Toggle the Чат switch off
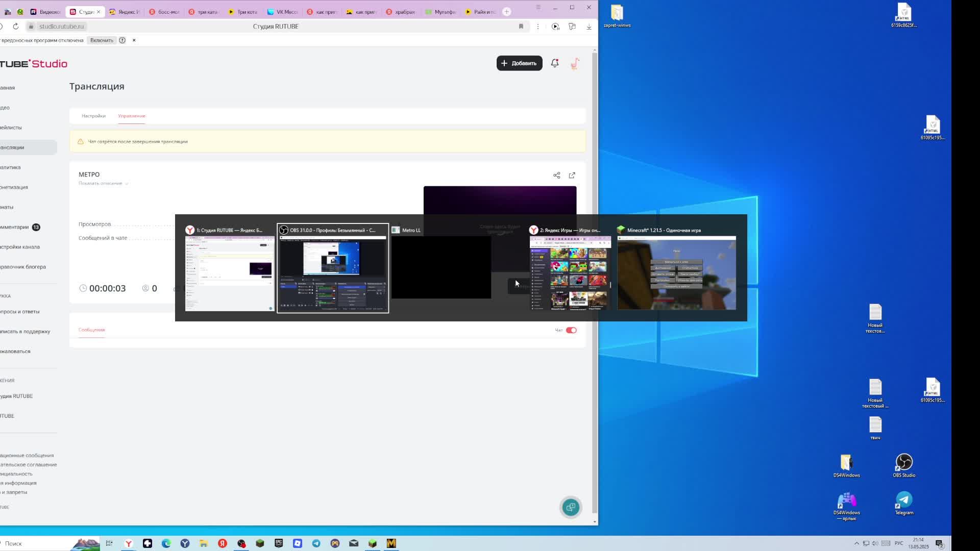This screenshot has height=551, width=980. click(x=571, y=330)
